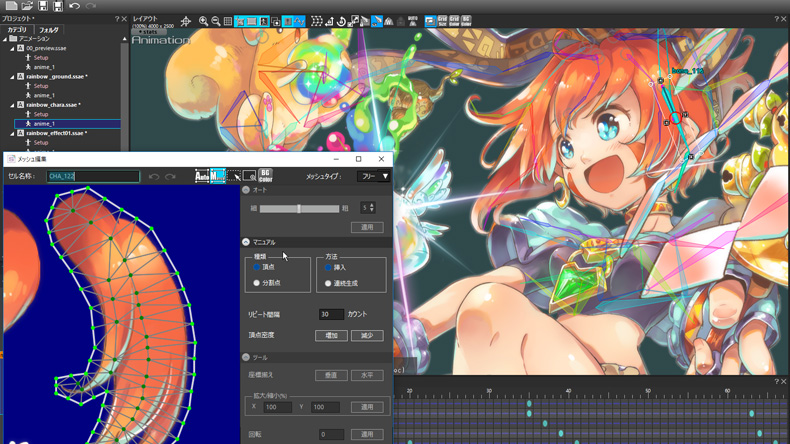Collapse rainbow_effect01.ssae tree node

point(12,133)
